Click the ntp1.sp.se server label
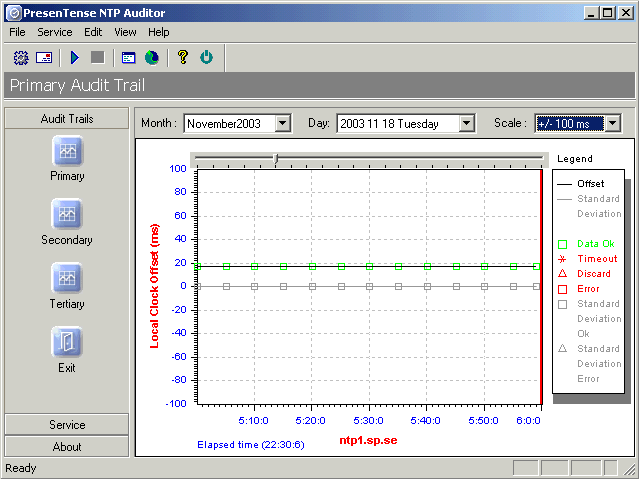 (x=368, y=440)
